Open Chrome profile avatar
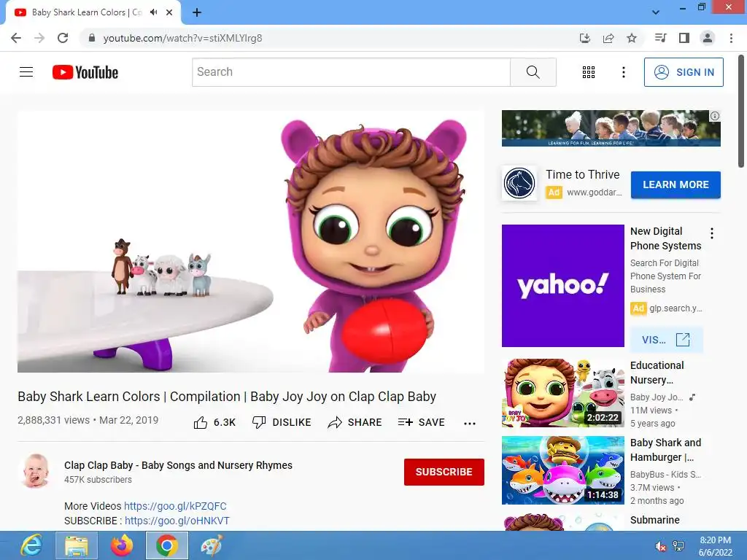 (708, 38)
